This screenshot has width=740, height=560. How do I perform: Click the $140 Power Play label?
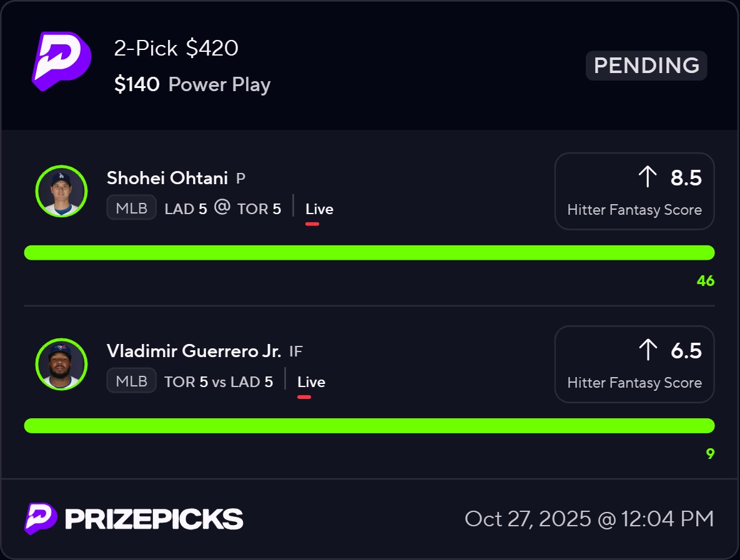pos(192,84)
